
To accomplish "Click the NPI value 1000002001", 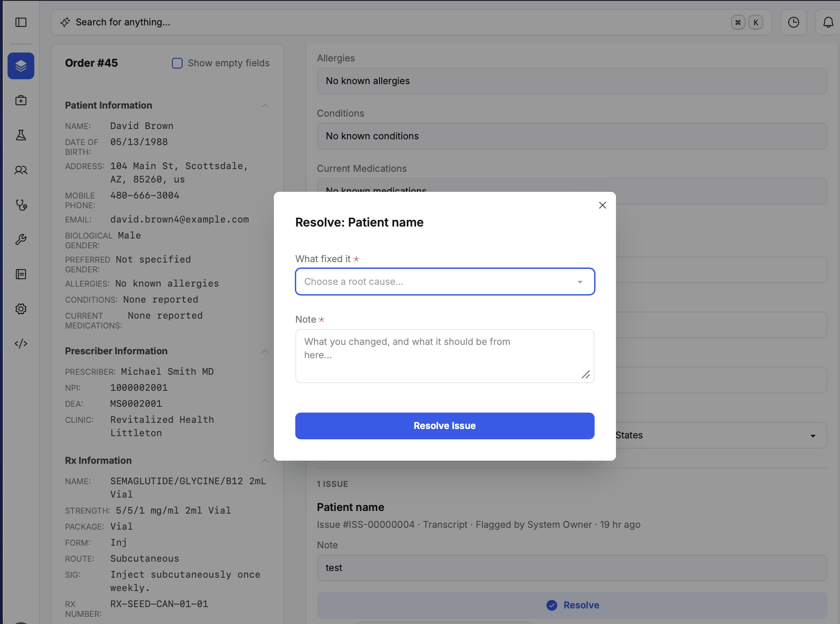I will 139,388.
